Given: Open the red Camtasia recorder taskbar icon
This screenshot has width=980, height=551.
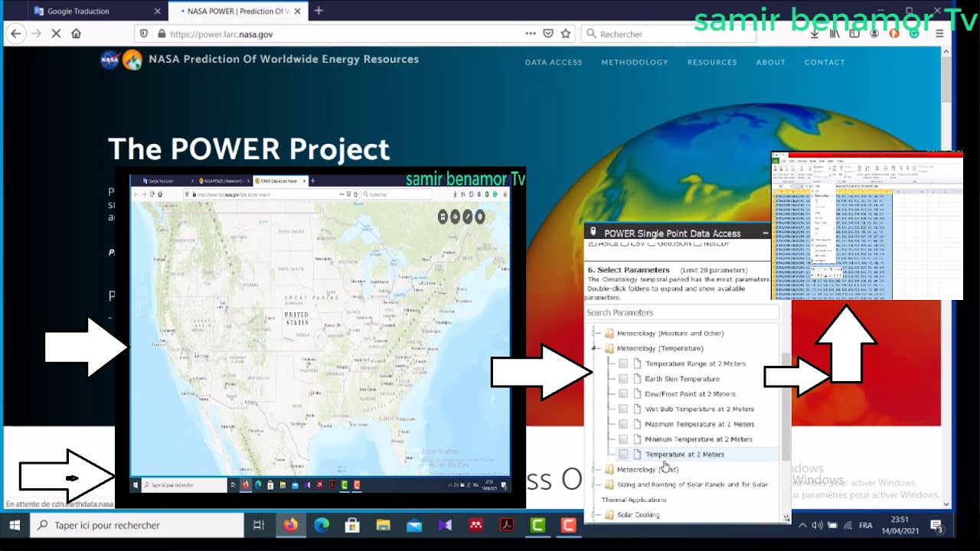Looking at the screenshot, I should (568, 525).
